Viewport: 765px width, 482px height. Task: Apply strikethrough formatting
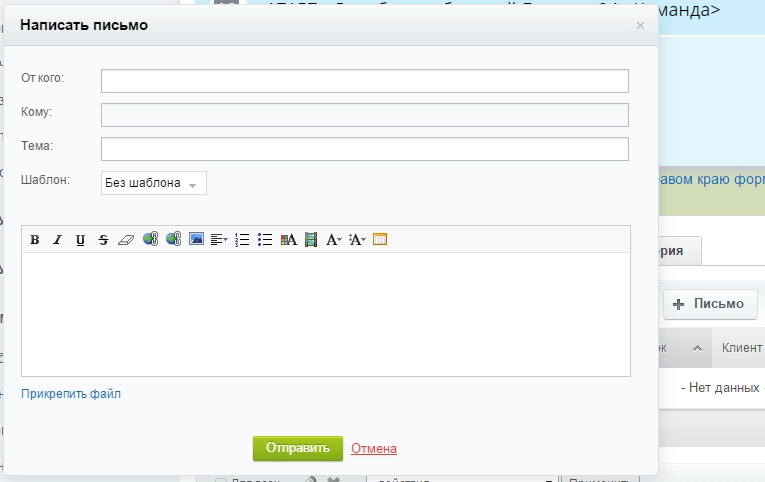coord(103,240)
